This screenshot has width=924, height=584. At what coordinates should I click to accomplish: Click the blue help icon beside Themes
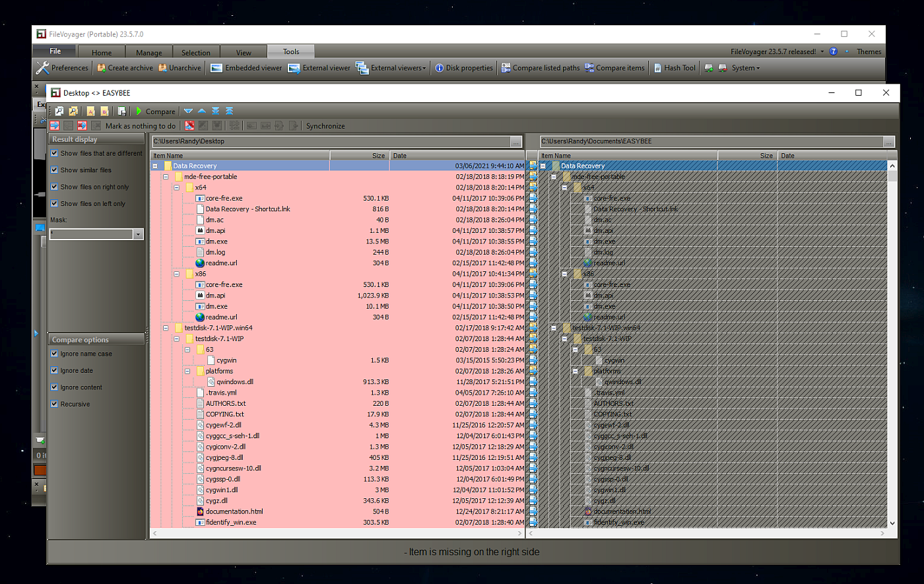[x=833, y=51]
